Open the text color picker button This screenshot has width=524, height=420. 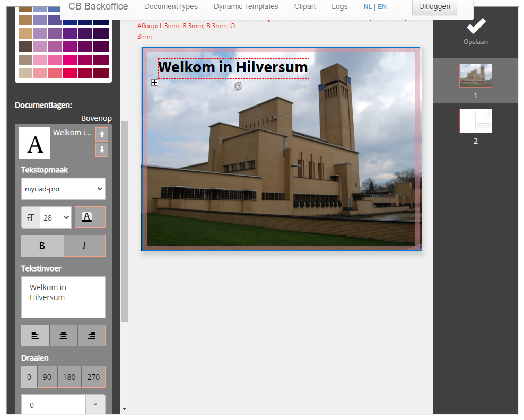coord(90,217)
